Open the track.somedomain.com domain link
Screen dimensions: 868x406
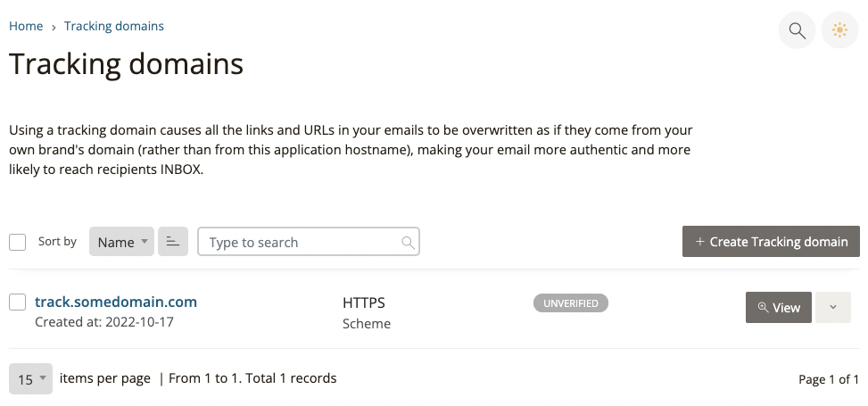point(116,302)
